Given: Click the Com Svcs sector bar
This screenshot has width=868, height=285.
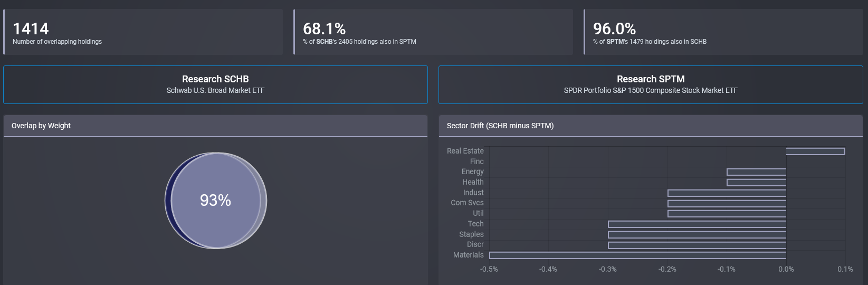Looking at the screenshot, I should pos(727,203).
